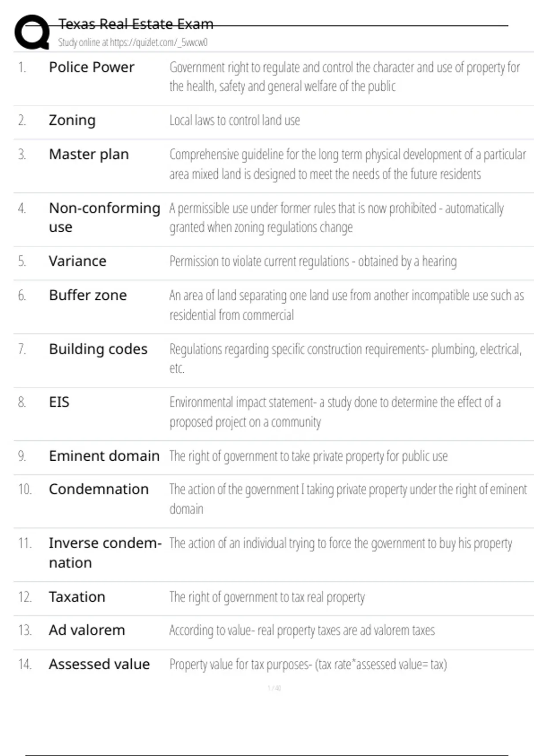Click the Variance definition about a hearing
The height and width of the screenshot is (756, 534).
313,261
